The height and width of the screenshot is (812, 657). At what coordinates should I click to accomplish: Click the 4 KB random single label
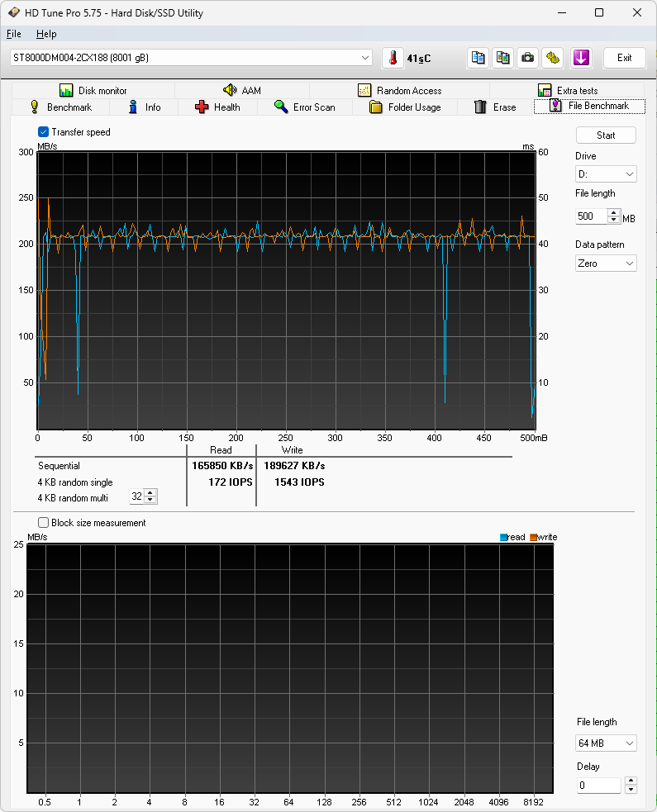pos(75,482)
